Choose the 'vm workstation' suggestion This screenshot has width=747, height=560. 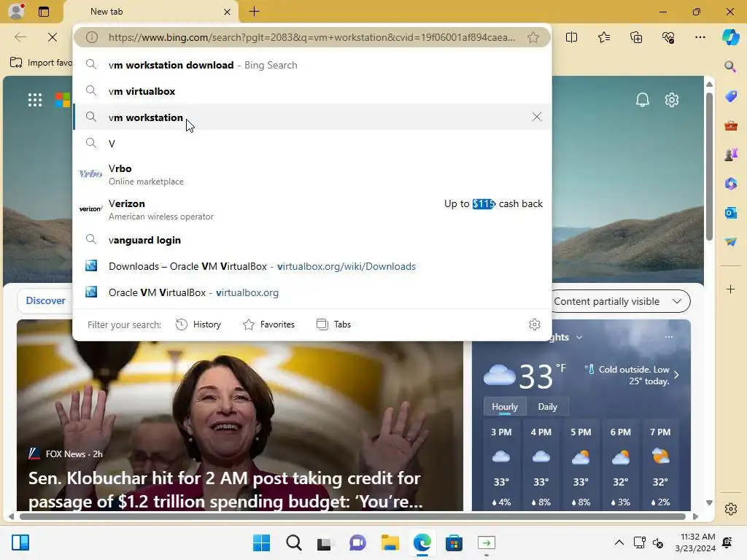[x=312, y=117]
